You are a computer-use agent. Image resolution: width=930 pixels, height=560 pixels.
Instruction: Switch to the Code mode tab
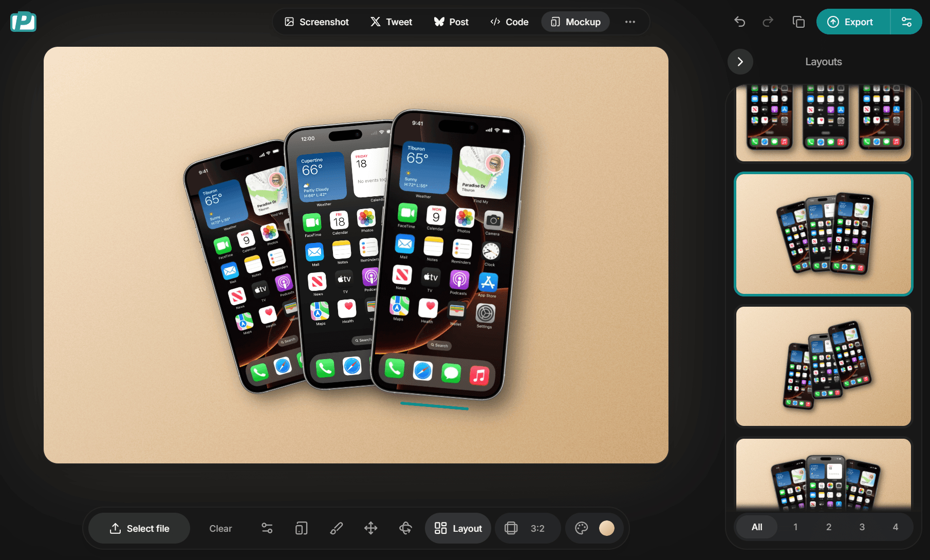coord(509,22)
